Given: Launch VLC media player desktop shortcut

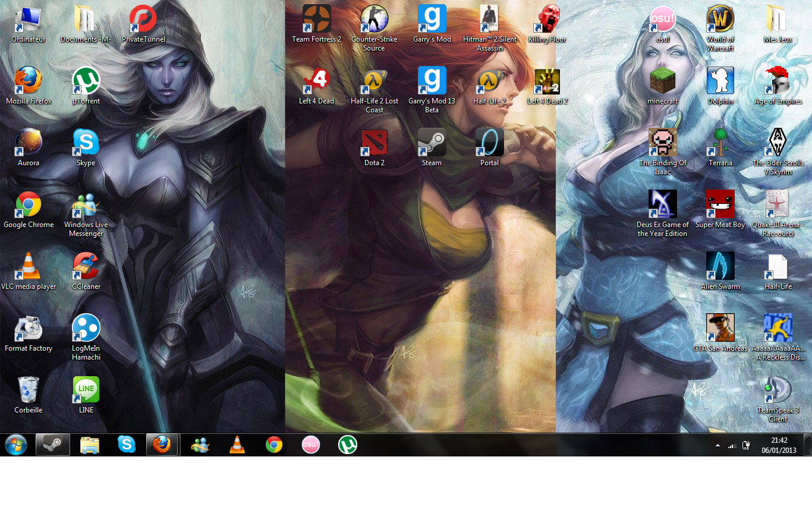Looking at the screenshot, I should (x=28, y=272).
